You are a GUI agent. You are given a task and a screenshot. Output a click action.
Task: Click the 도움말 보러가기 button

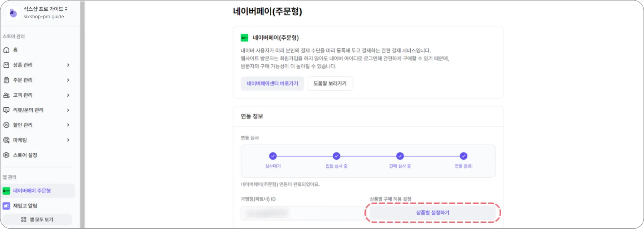point(330,83)
